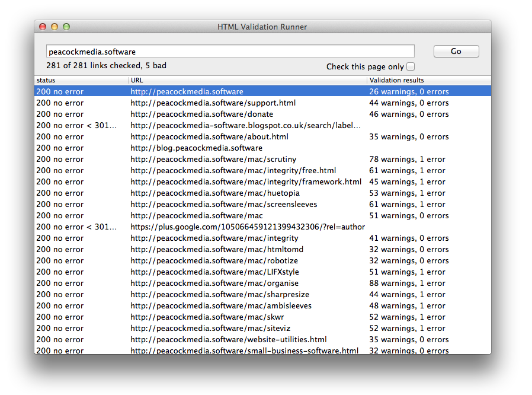Click the 45 warnings, 1 error result
The width and height of the screenshot is (532, 395).
pyautogui.click(x=407, y=181)
